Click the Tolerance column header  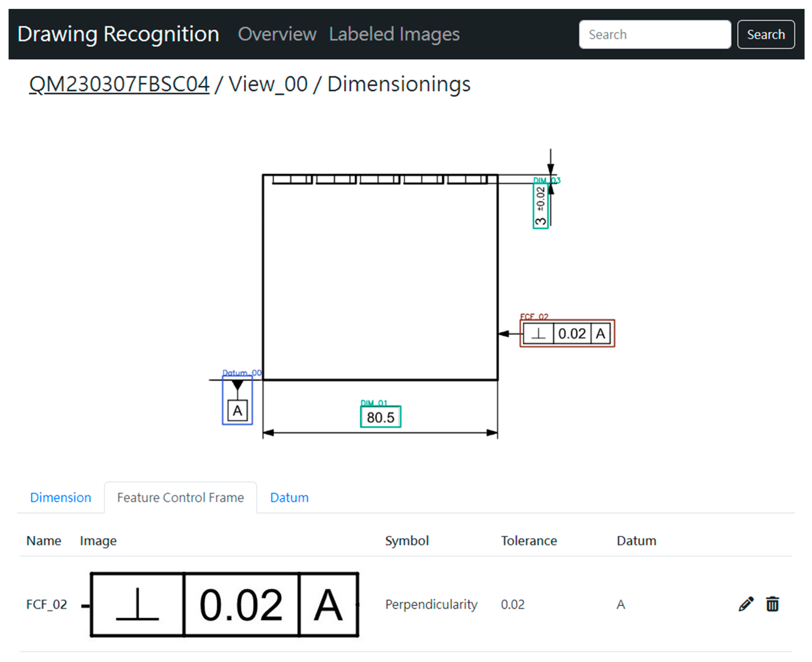[x=528, y=540]
